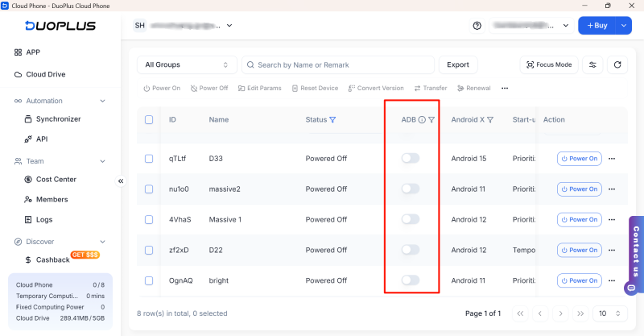Screen dimensions: 644x336
Task: Check the box for row qTLtf
Action: [149, 159]
